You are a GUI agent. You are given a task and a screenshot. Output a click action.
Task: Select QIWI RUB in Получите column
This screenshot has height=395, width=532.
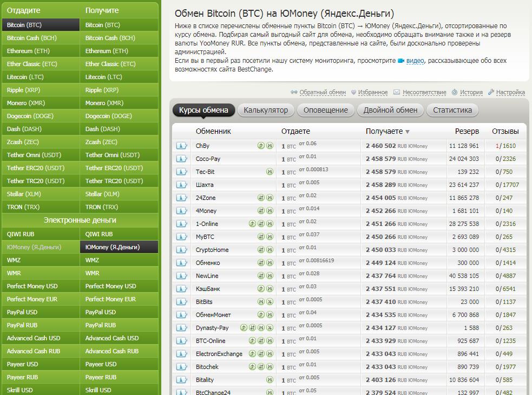[x=119, y=234]
